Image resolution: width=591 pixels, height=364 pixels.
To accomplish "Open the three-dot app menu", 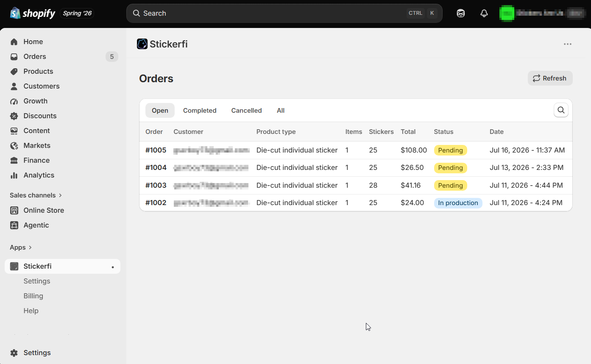I will [x=568, y=44].
